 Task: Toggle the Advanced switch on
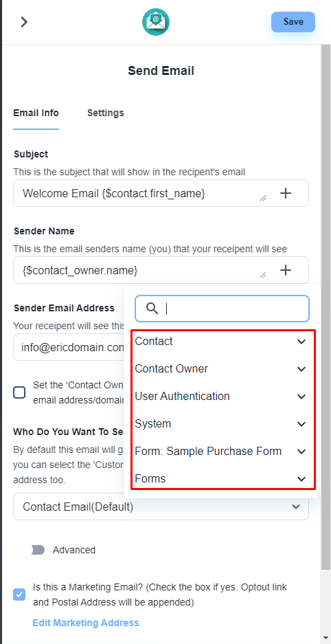pos(32,550)
